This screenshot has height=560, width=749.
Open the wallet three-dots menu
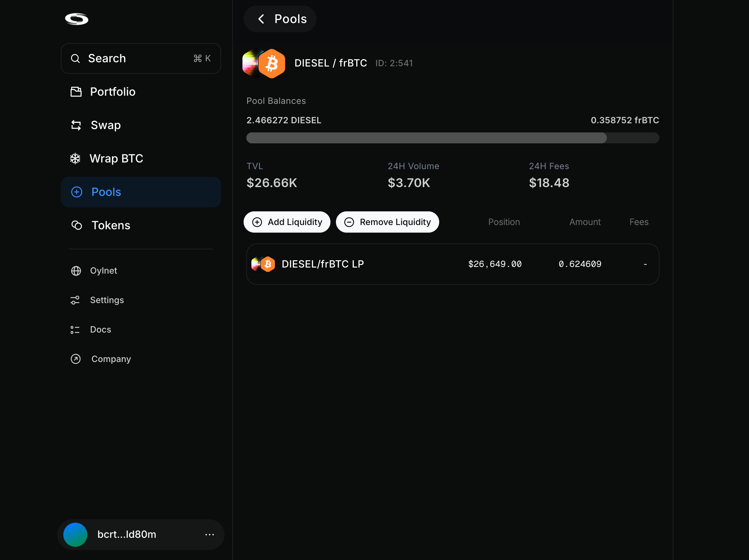210,534
